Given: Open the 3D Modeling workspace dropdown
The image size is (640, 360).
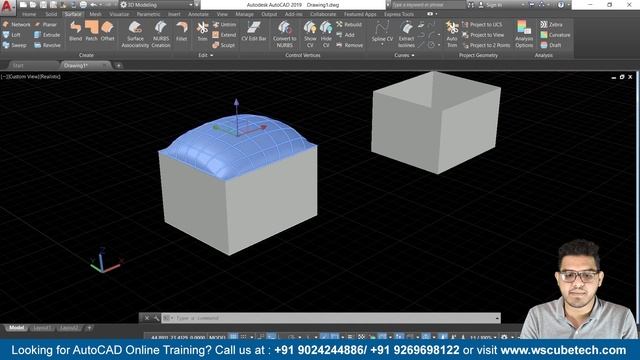Looking at the screenshot, I should point(157,5).
